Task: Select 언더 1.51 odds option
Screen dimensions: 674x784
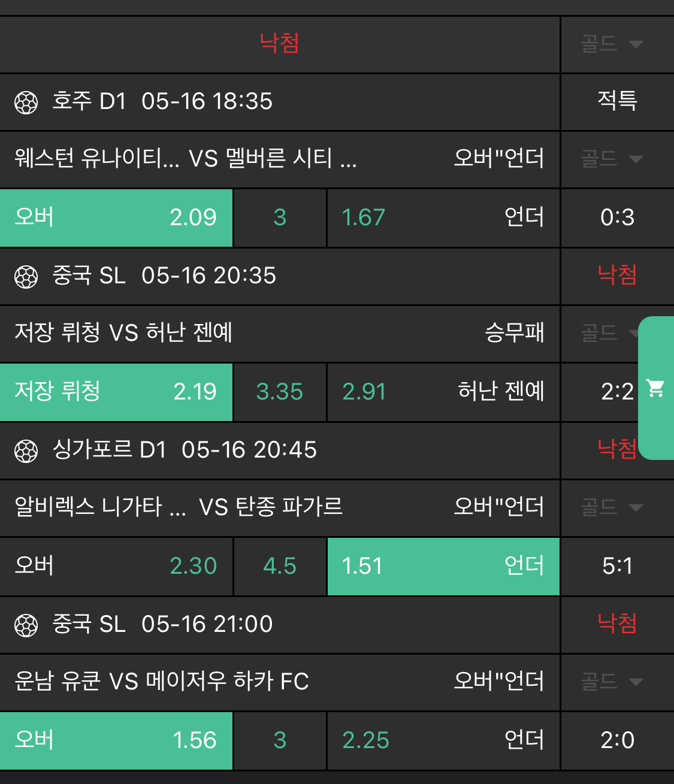Action: click(x=443, y=566)
